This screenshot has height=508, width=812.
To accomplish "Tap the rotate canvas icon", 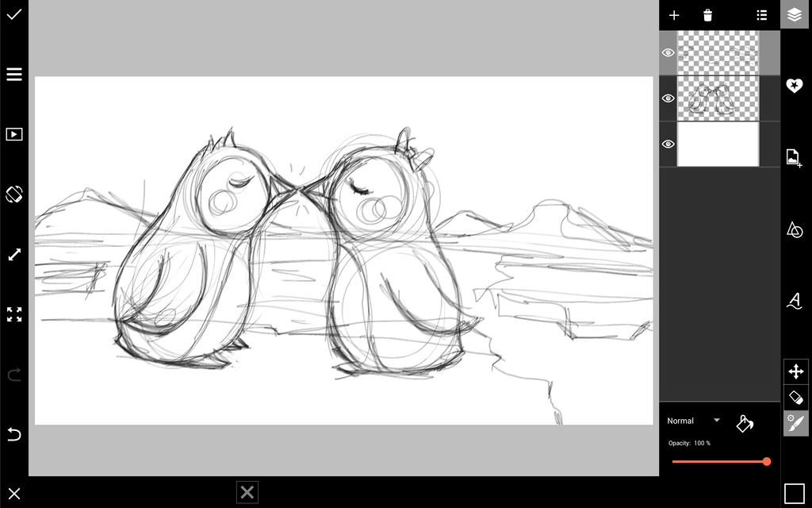I will coord(14,194).
